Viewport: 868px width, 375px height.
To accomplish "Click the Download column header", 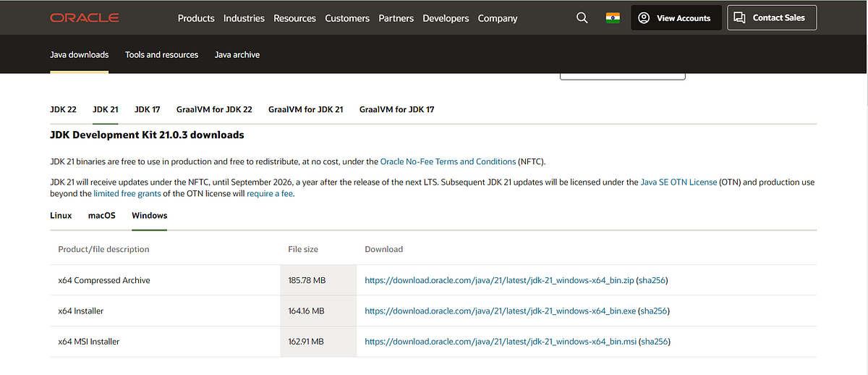I will (384, 249).
